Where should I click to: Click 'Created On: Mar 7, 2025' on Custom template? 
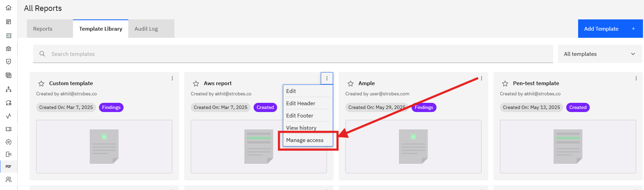pyautogui.click(x=66, y=107)
